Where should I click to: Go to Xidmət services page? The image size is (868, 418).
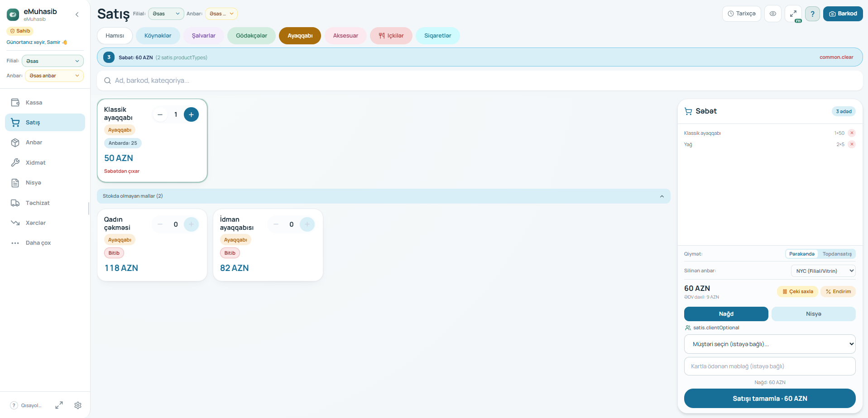point(45,162)
